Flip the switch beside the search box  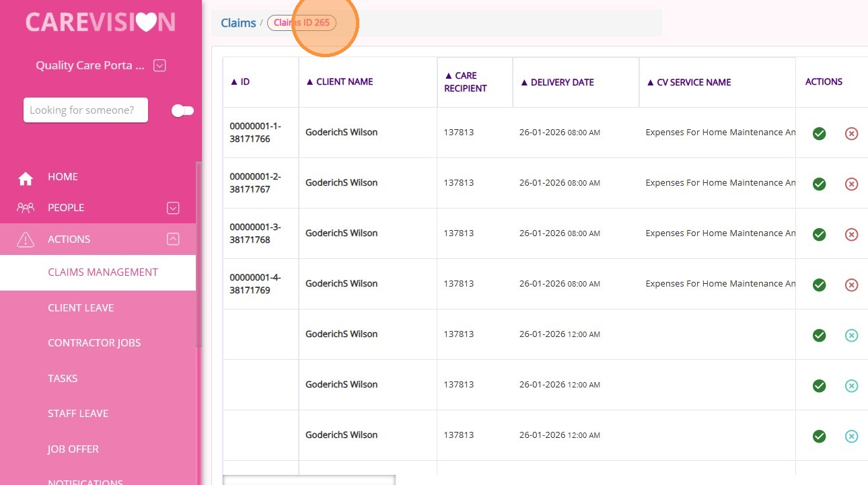tap(182, 110)
